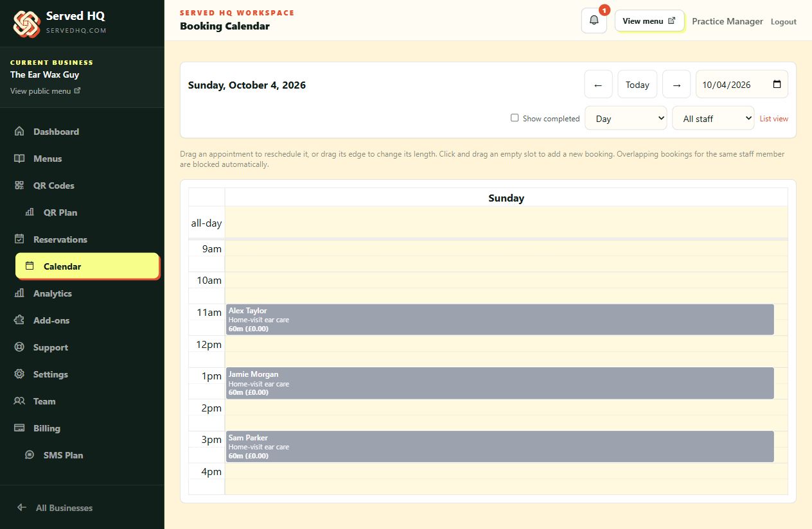
Task: Click the all-day row label
Action: (x=206, y=223)
